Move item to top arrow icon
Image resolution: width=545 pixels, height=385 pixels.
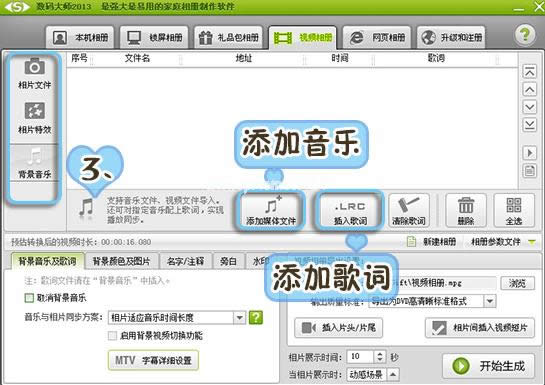click(529, 72)
